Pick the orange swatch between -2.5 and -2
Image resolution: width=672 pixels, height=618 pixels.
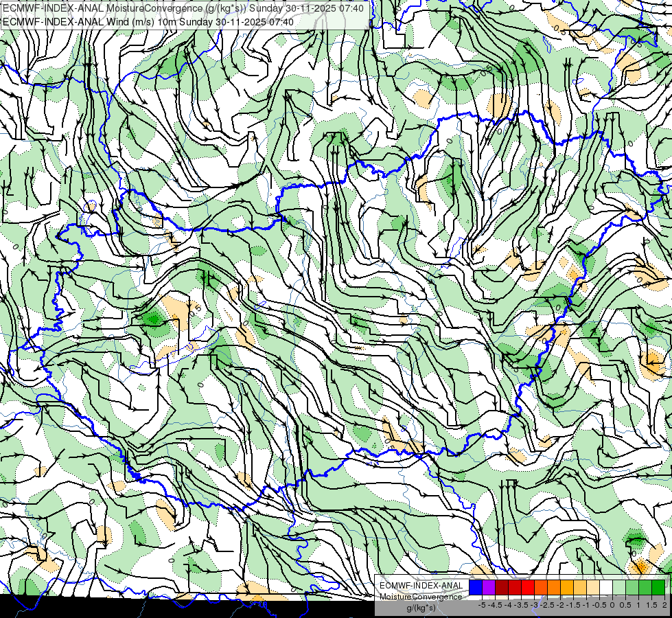[x=554, y=587]
